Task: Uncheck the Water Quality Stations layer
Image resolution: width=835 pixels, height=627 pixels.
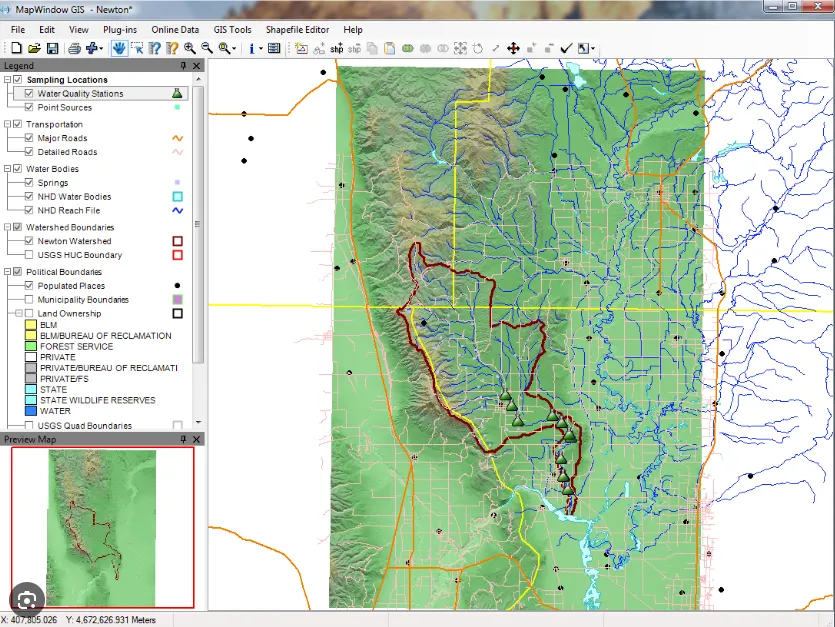Action: pyautogui.click(x=29, y=94)
